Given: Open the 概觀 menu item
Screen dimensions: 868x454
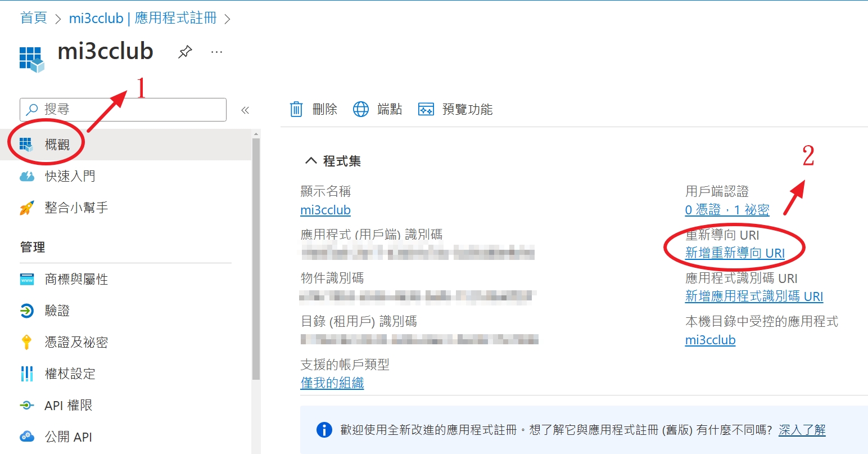Looking at the screenshot, I should [125, 145].
